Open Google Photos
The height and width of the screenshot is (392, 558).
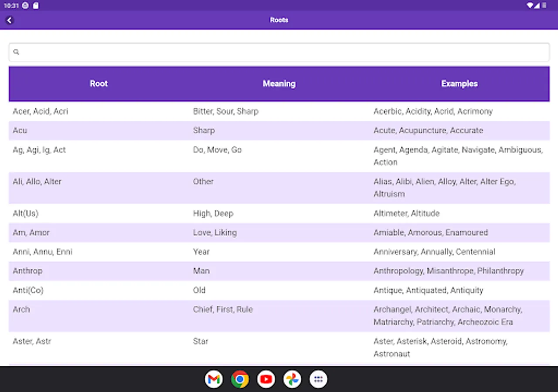pos(292,379)
